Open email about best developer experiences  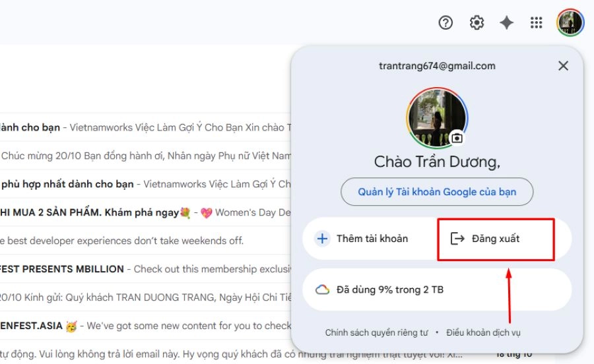tap(145, 241)
